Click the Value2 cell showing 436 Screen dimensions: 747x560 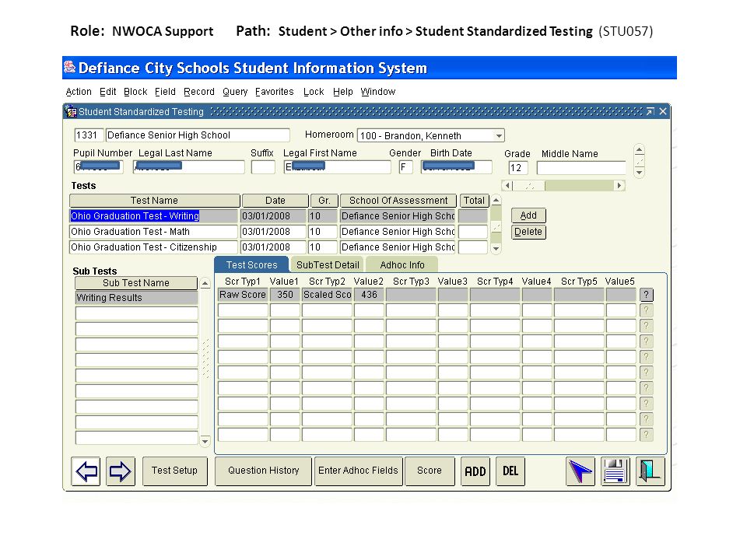[x=369, y=295]
